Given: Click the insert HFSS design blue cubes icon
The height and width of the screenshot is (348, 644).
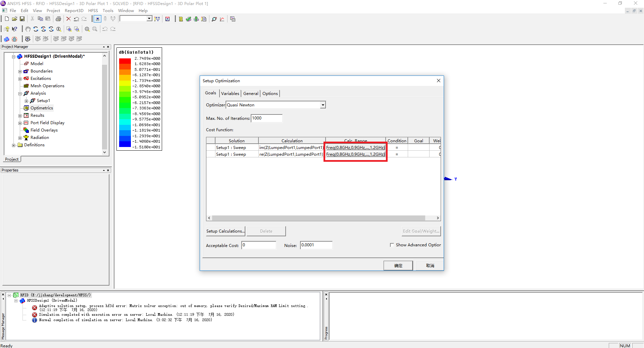Looking at the screenshot, I should pyautogui.click(x=7, y=39).
